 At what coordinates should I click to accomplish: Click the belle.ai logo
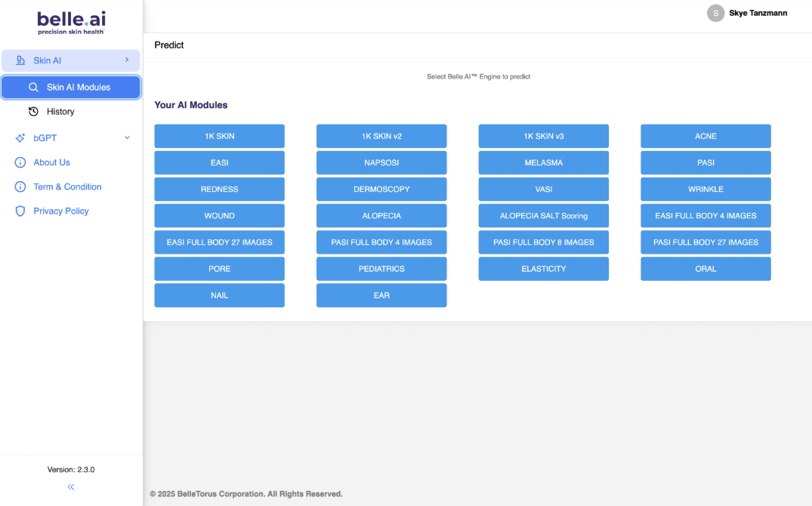click(71, 22)
